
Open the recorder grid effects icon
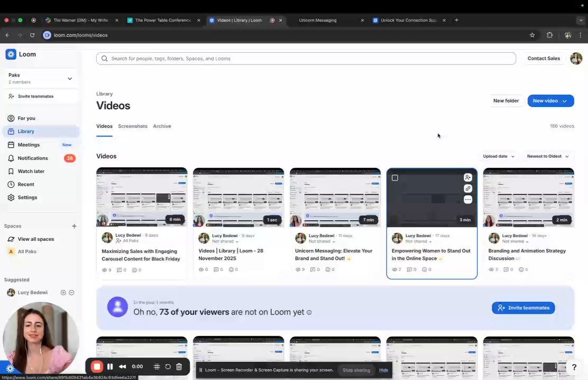[x=157, y=366]
